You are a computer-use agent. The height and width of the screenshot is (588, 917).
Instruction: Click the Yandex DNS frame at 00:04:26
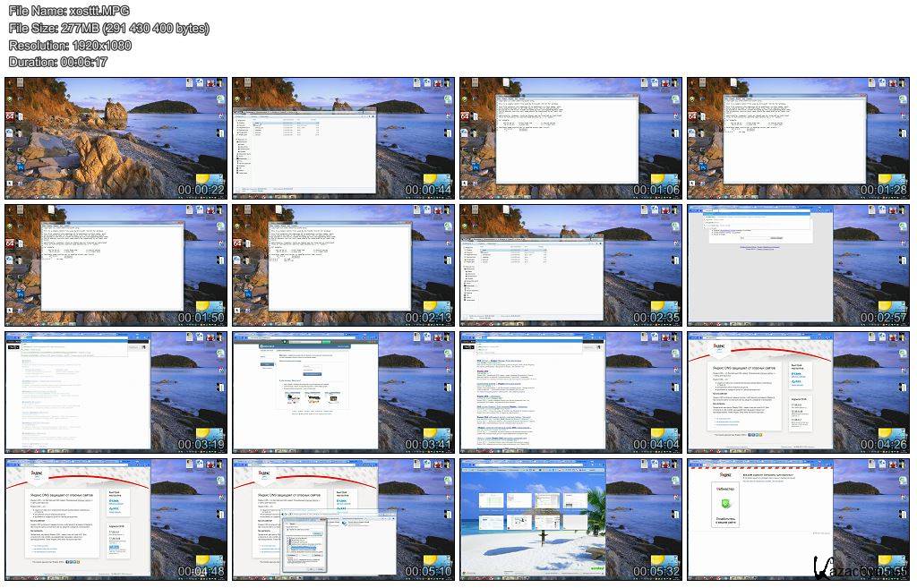[799, 392]
